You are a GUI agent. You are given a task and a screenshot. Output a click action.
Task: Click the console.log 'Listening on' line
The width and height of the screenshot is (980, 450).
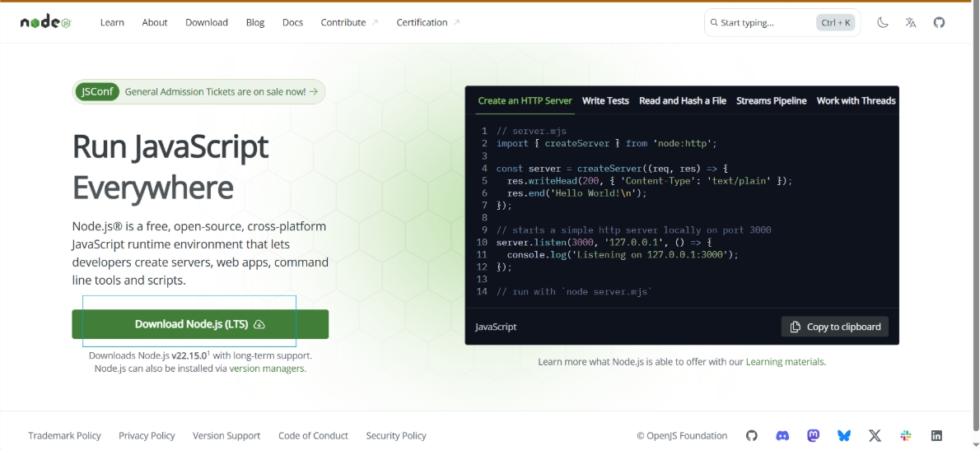623,255
